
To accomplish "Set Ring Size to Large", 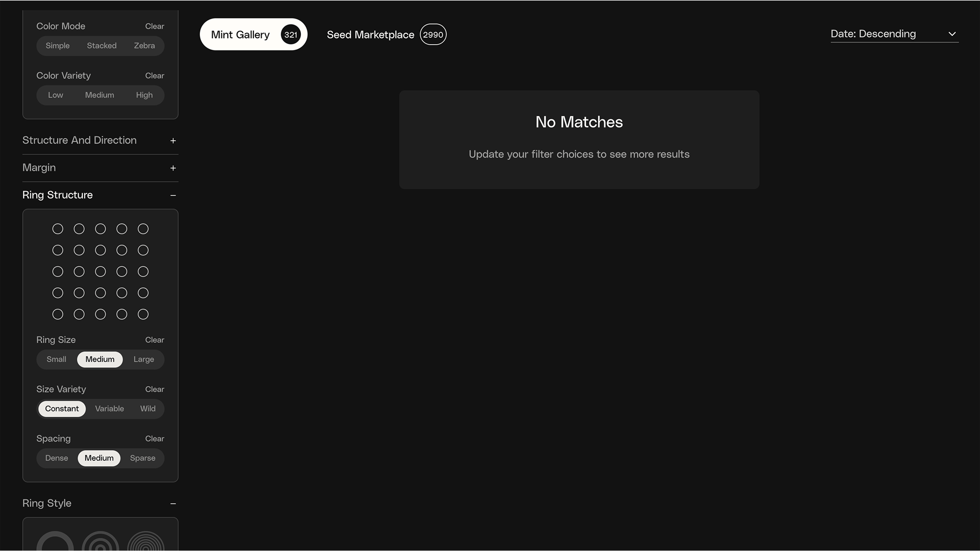I will [144, 359].
